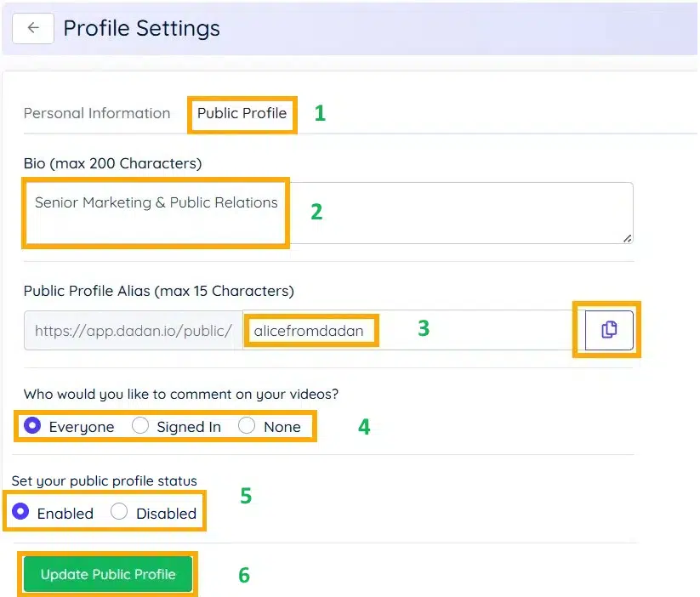Select None to block comments

[x=247, y=426]
